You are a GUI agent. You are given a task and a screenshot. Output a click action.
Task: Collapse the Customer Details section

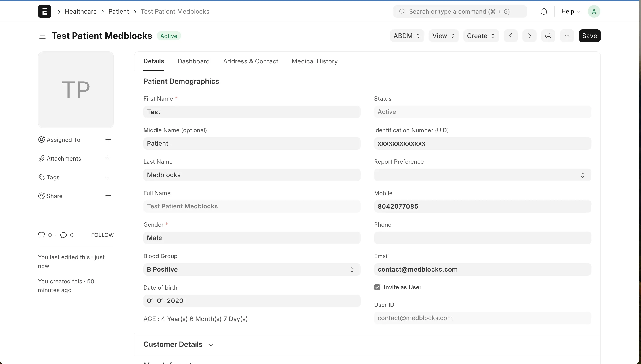[211, 344]
